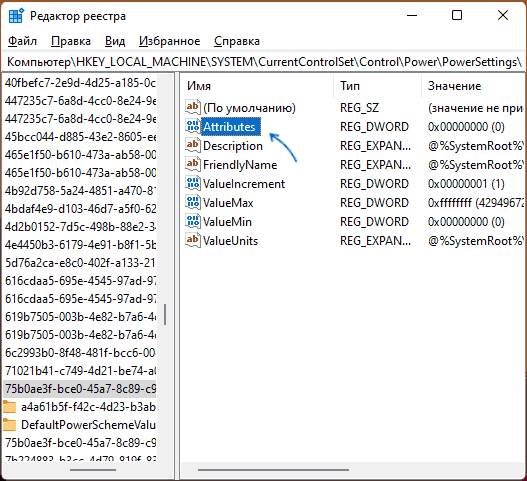Select the 4d2b0152-7d5c-498b key in tree
This screenshot has height=481, width=527.
click(80, 227)
